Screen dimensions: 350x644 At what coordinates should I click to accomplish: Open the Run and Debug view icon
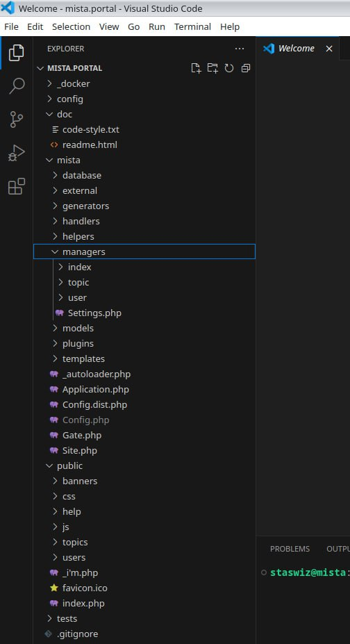click(x=17, y=153)
